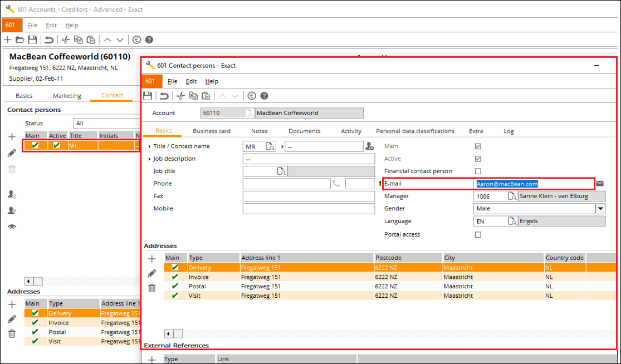The height and width of the screenshot is (364, 621).
Task: Open the Gender dropdown arrow
Action: (x=601, y=209)
